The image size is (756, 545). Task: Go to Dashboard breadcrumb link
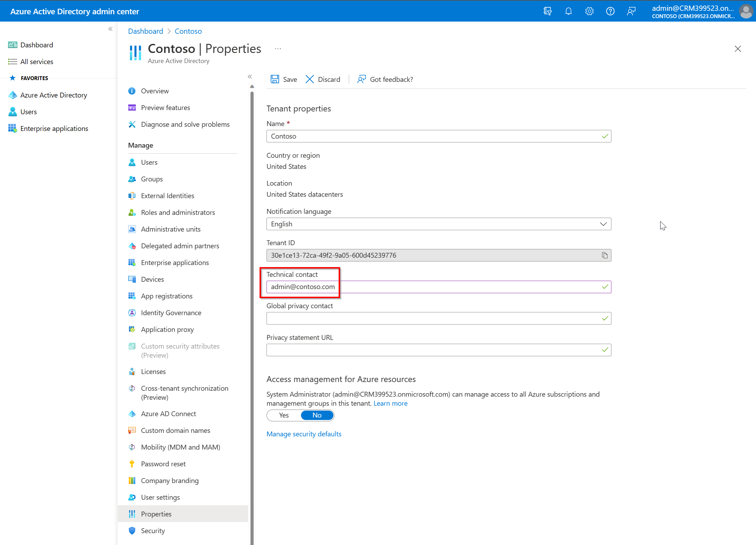(146, 31)
